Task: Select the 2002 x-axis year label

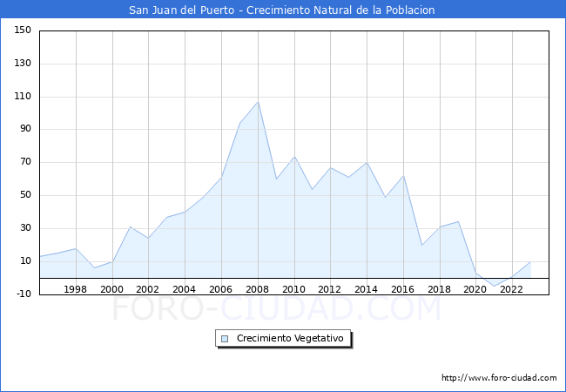Action: pos(148,289)
